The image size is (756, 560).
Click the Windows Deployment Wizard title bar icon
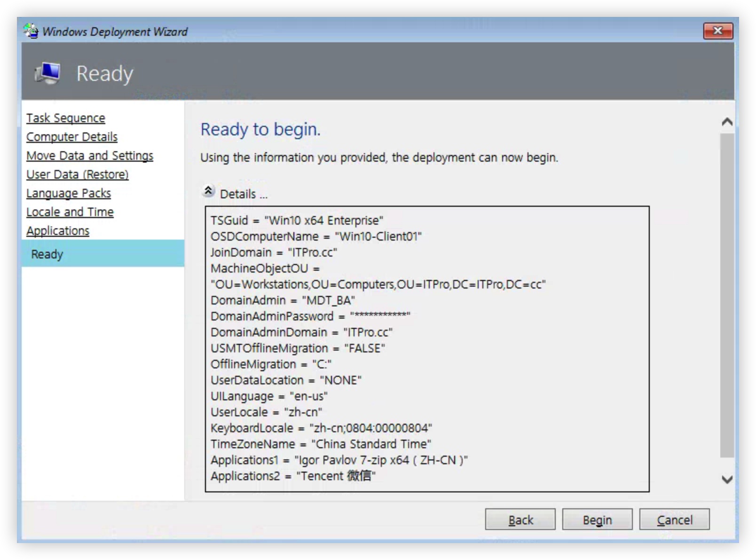click(31, 31)
